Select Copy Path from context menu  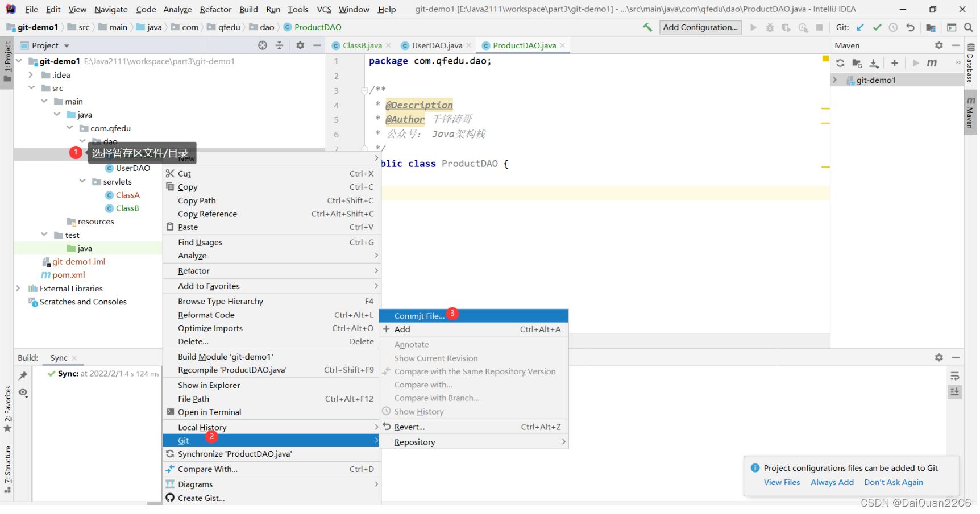pos(271,200)
